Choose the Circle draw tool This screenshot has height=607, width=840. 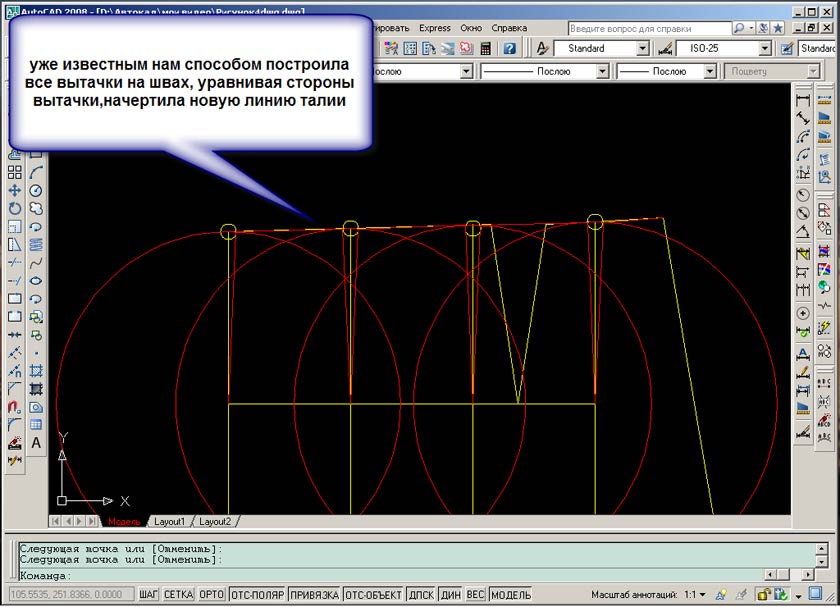(x=36, y=190)
